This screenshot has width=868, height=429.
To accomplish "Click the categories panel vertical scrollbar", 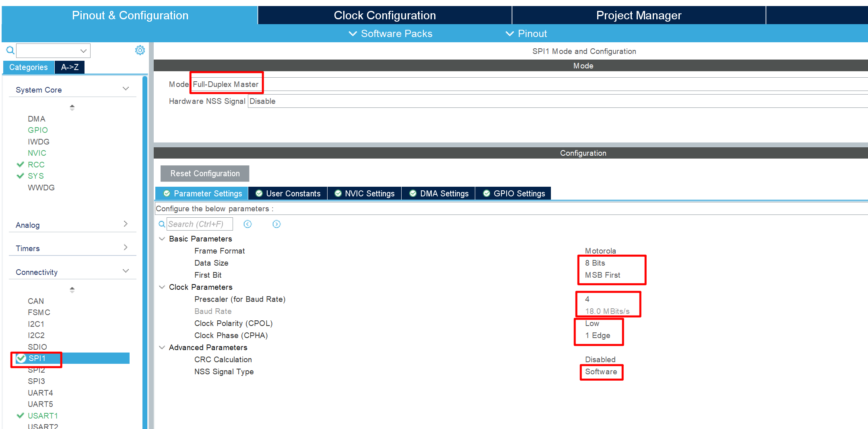I will [x=145, y=252].
